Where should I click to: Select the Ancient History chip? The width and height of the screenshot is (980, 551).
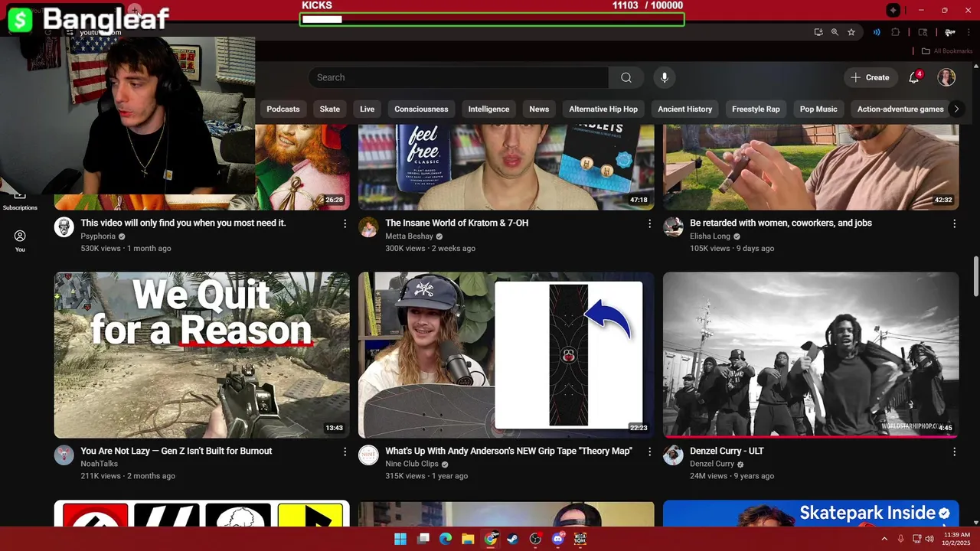point(685,109)
